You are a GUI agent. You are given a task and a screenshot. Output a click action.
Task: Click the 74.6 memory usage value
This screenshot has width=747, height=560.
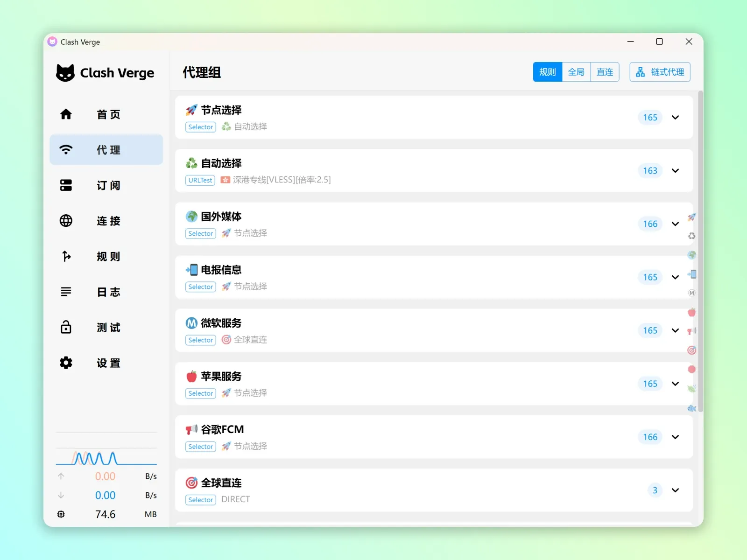105,514
